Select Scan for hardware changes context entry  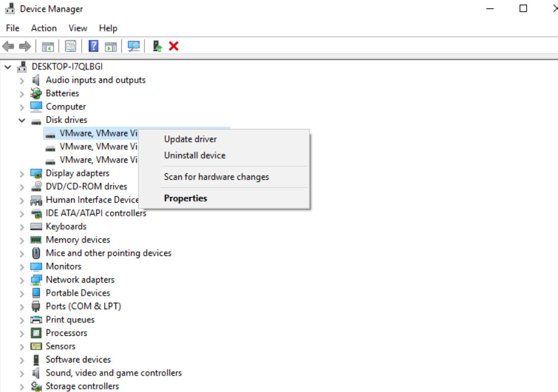224,177
